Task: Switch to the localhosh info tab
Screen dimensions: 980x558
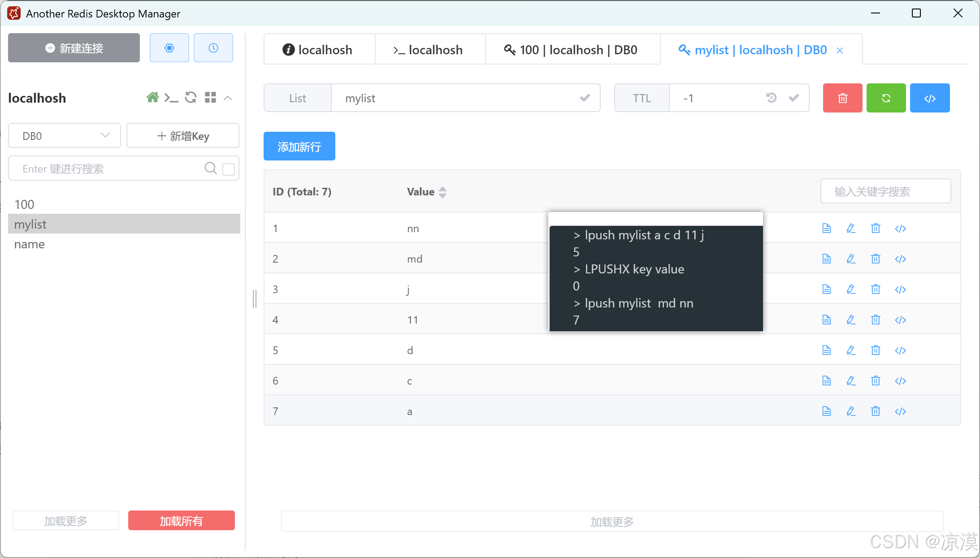Action: pos(319,50)
